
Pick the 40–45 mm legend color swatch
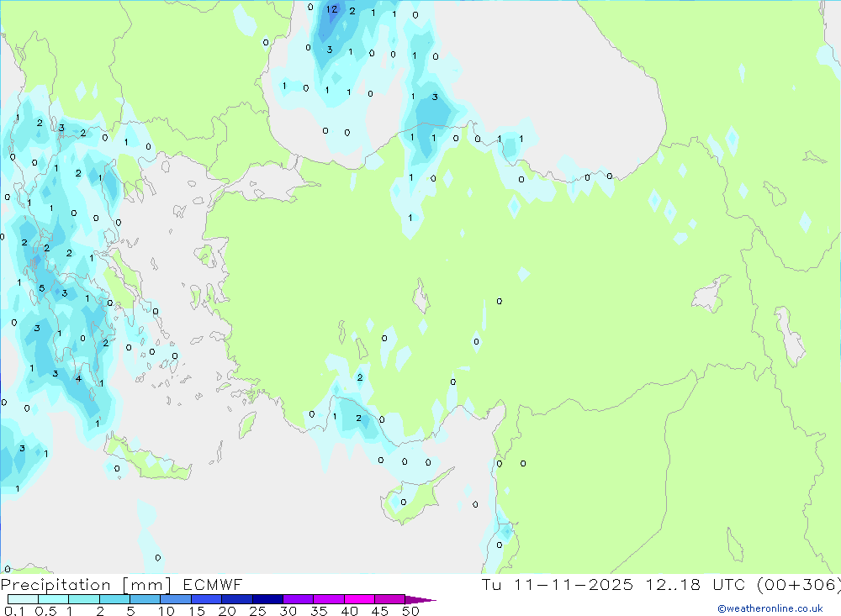[x=359, y=599]
